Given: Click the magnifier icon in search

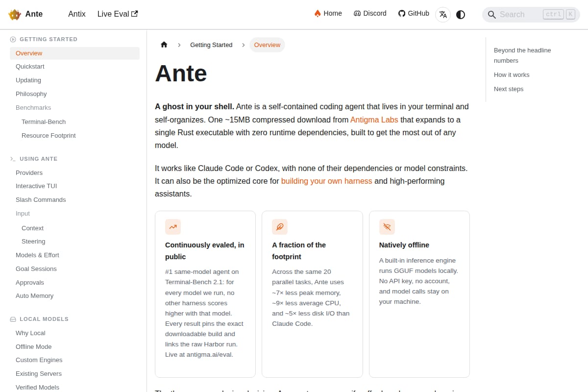Looking at the screenshot, I should (491, 15).
